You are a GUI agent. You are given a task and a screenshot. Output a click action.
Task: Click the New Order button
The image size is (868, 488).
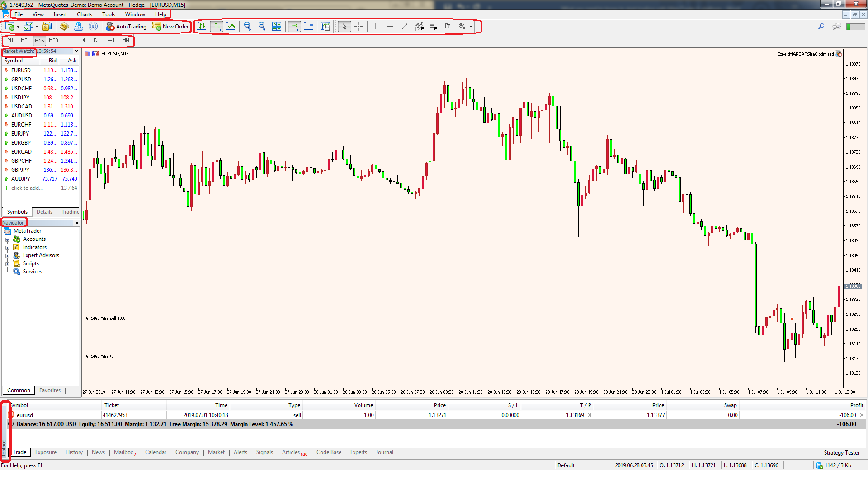pos(170,27)
